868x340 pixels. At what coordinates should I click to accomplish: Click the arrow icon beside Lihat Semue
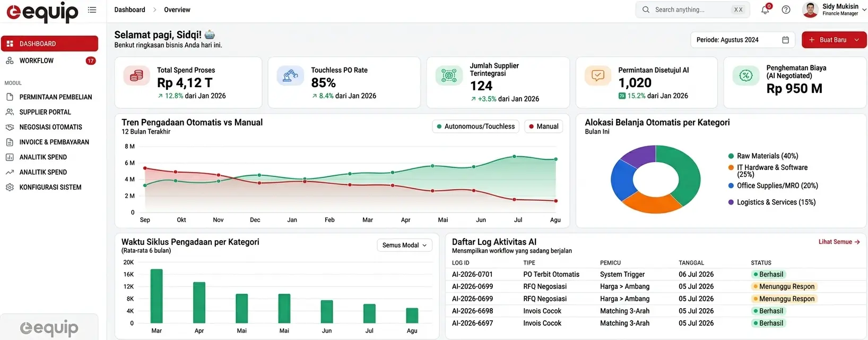click(857, 242)
